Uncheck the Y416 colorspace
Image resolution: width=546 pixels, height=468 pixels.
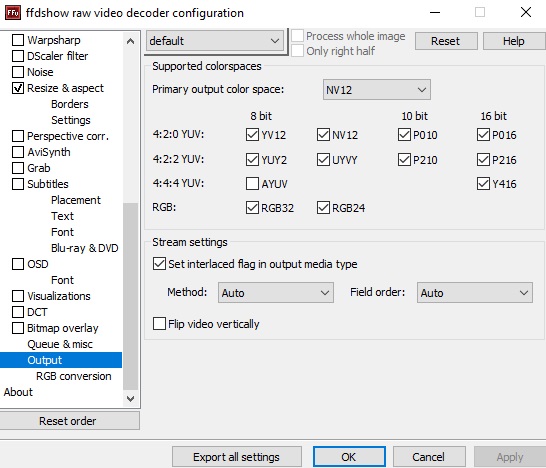click(x=483, y=184)
